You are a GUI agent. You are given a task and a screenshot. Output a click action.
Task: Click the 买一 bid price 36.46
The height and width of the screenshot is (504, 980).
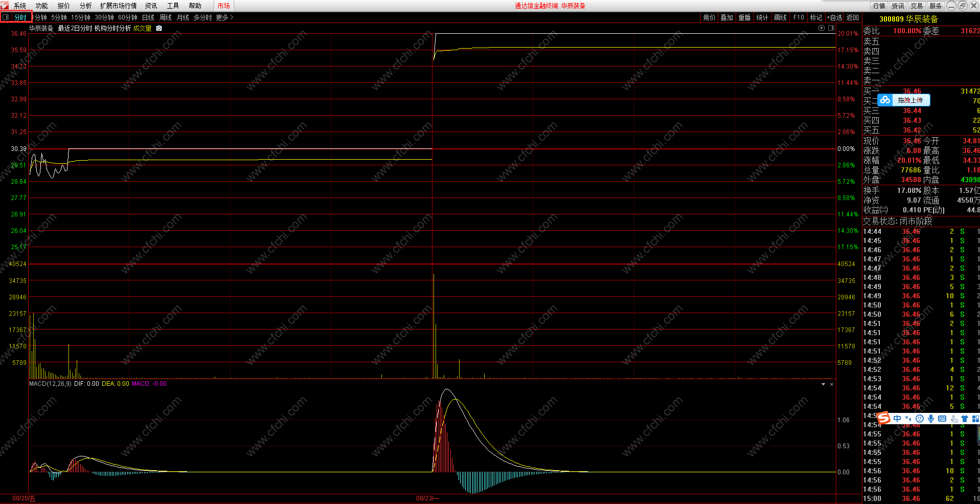(x=912, y=91)
